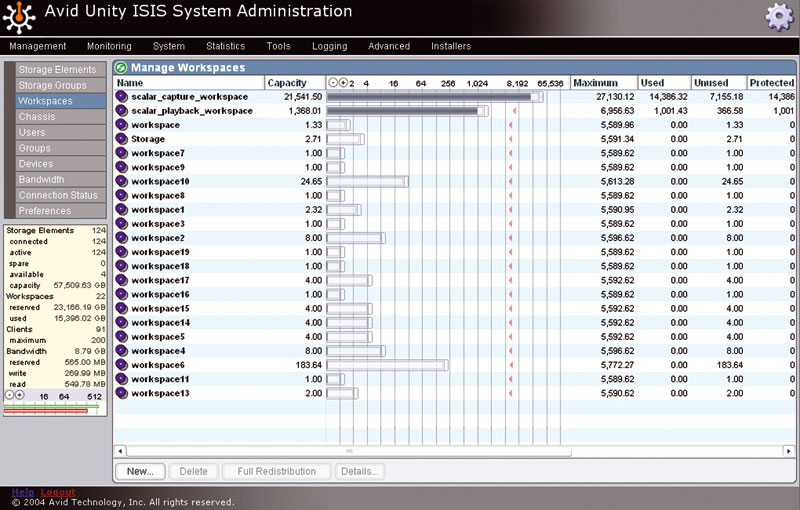Open the Installers menu
Viewport: 800px width, 510px height.
tap(451, 46)
